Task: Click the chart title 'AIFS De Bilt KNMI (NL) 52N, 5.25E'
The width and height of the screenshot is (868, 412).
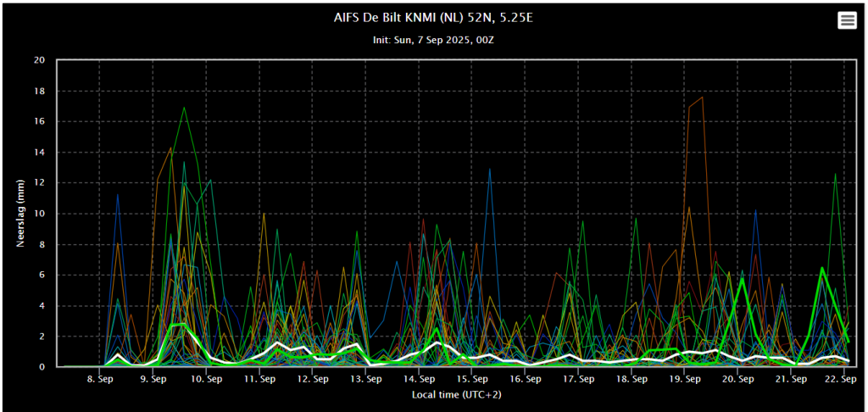Action: [x=434, y=19]
